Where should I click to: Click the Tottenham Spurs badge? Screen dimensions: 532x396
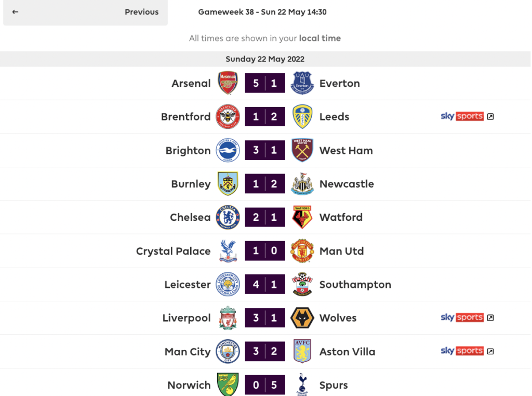tap(302, 385)
